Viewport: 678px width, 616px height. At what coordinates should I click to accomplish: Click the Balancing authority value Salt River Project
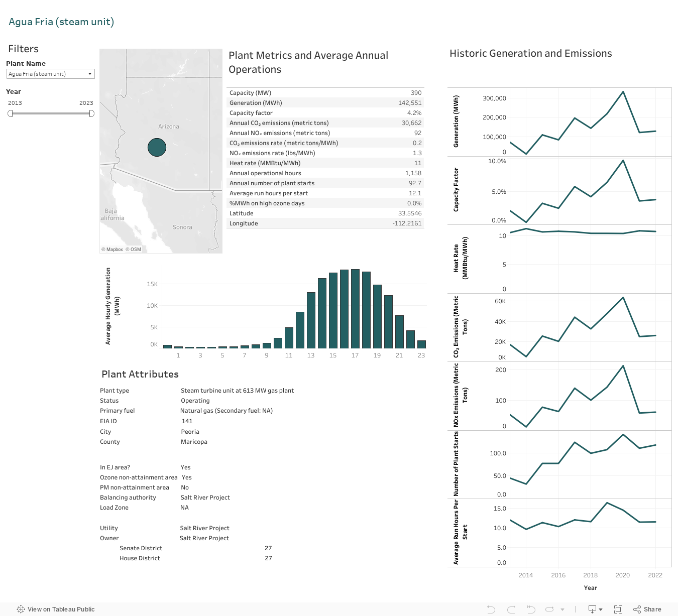coord(205,498)
